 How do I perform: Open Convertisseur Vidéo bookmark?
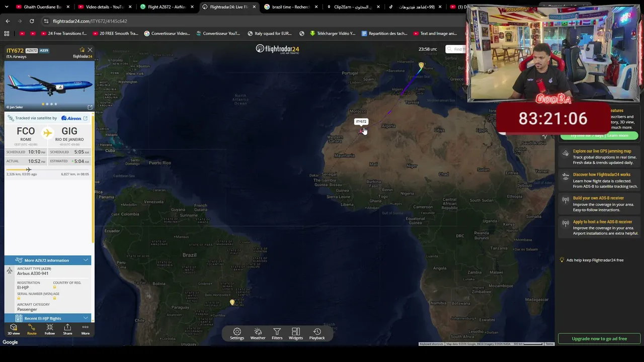(167, 34)
